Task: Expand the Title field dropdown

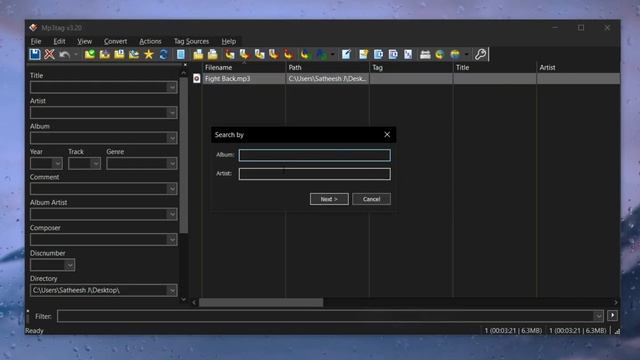Action: click(x=172, y=87)
